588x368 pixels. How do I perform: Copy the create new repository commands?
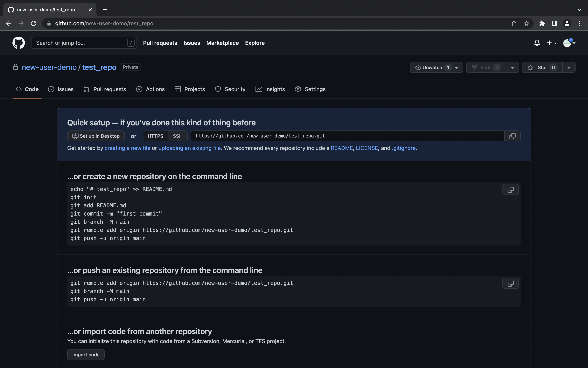(x=510, y=190)
